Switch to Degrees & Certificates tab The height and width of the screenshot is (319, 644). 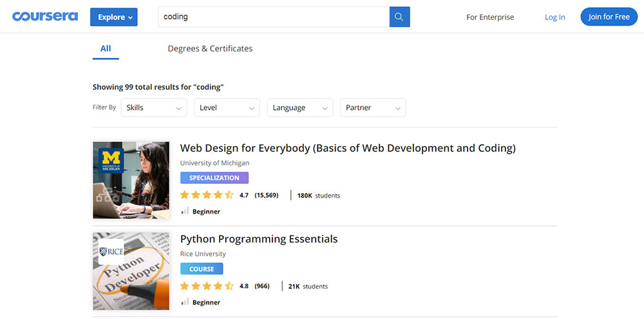click(x=210, y=48)
